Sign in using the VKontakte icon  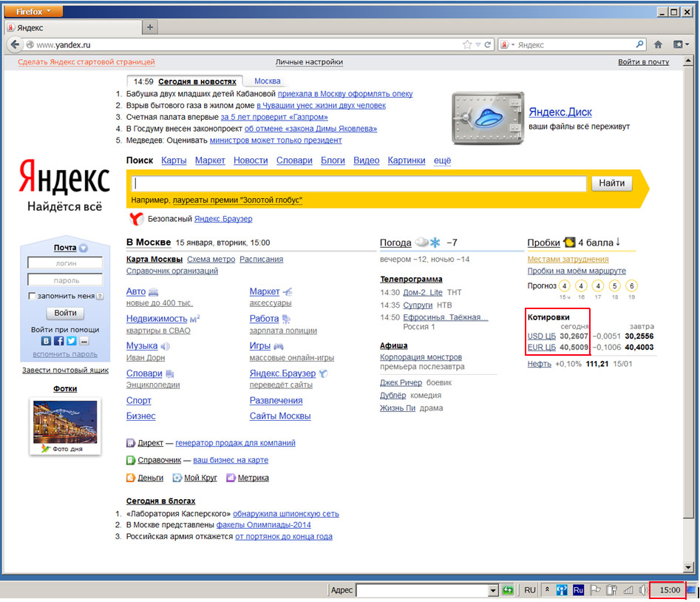(x=46, y=341)
